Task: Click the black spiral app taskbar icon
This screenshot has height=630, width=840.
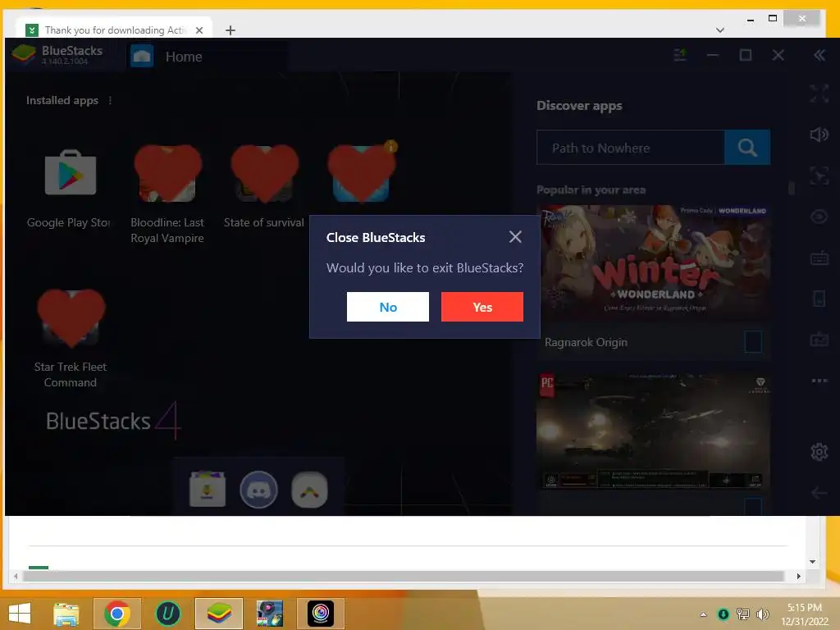Action: click(321, 614)
